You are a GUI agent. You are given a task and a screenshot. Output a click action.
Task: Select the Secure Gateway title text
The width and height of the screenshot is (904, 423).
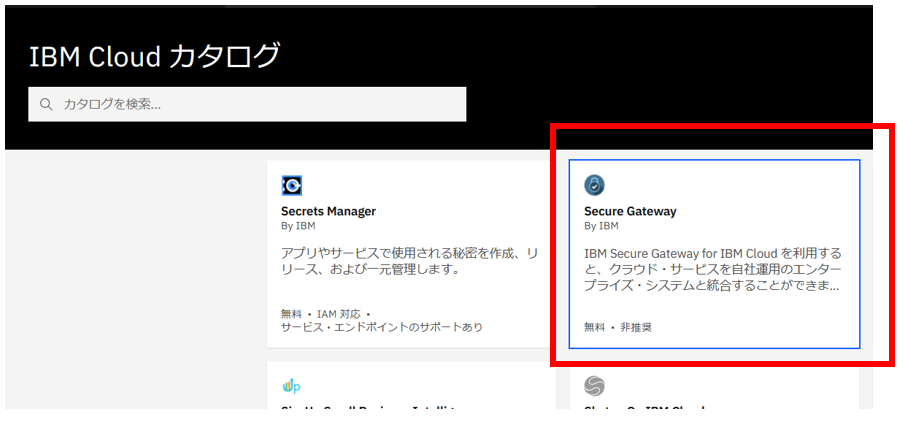630,212
